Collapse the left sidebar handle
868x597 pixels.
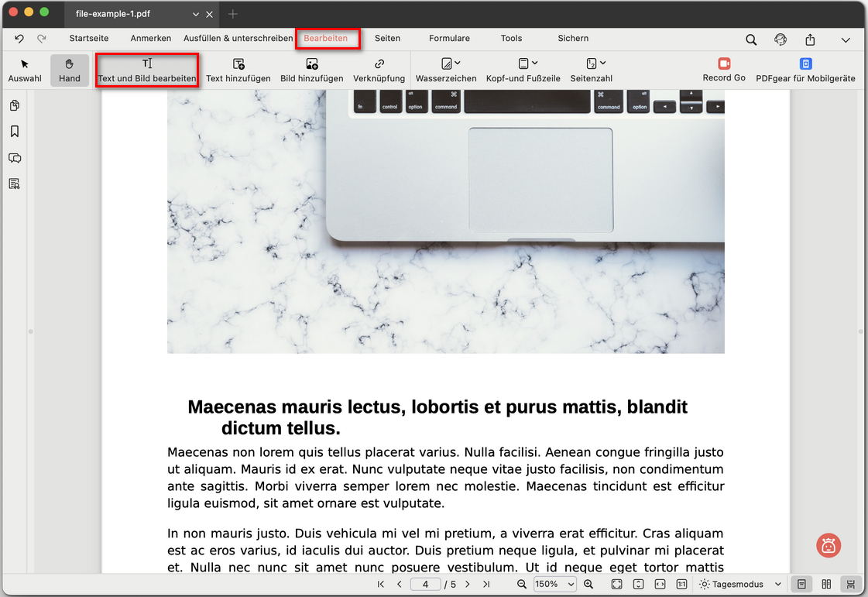tap(30, 331)
